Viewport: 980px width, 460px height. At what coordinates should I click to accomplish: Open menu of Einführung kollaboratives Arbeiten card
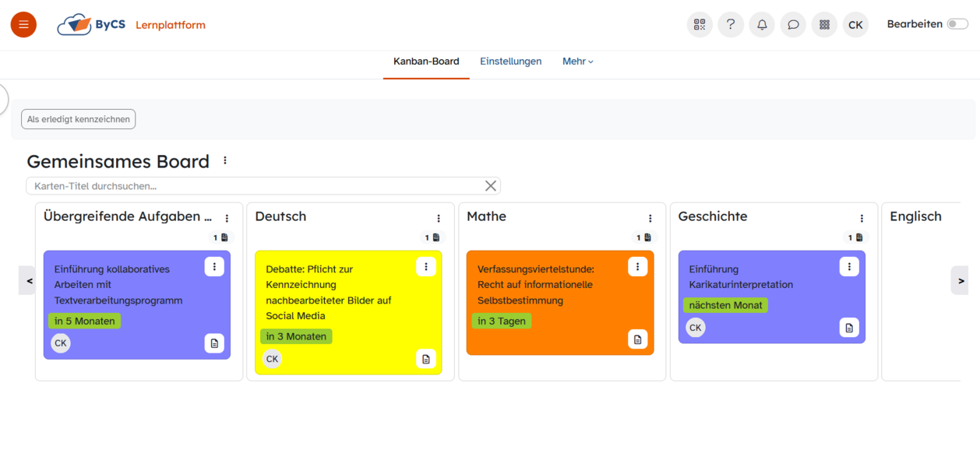[214, 266]
